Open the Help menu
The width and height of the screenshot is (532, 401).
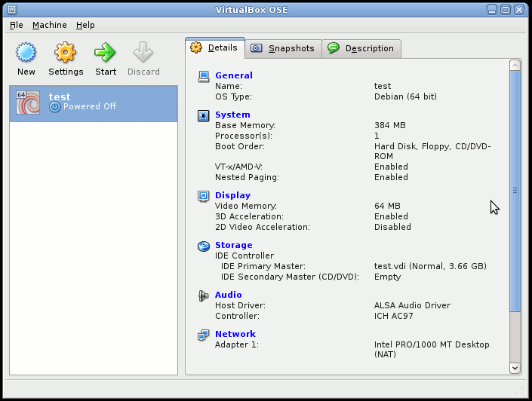(85, 25)
